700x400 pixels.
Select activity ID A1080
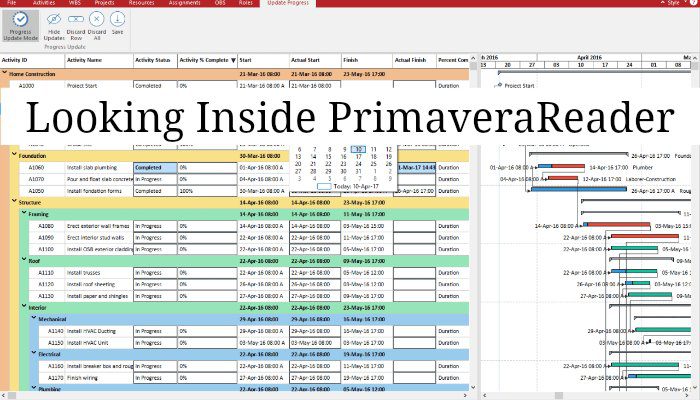tap(46, 226)
